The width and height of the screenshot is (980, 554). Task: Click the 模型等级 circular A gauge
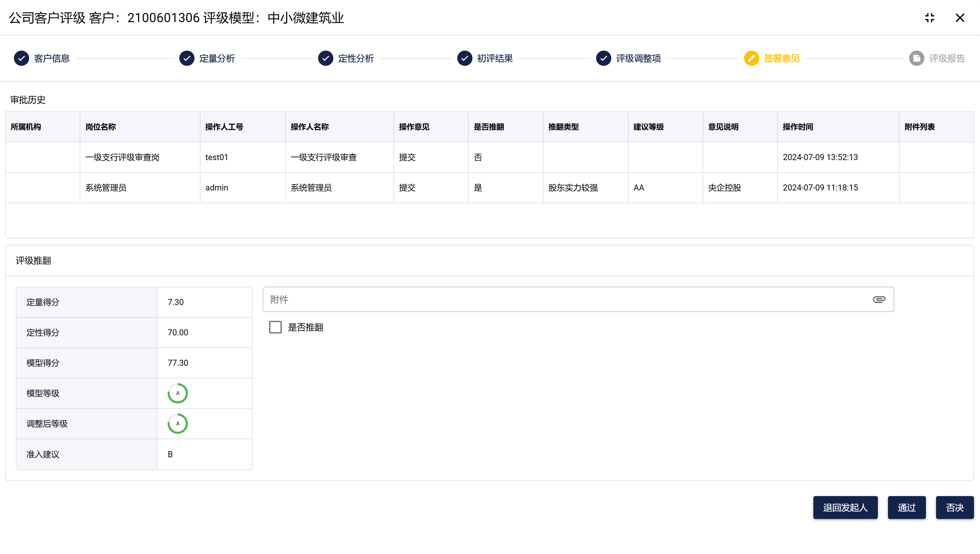(x=178, y=393)
